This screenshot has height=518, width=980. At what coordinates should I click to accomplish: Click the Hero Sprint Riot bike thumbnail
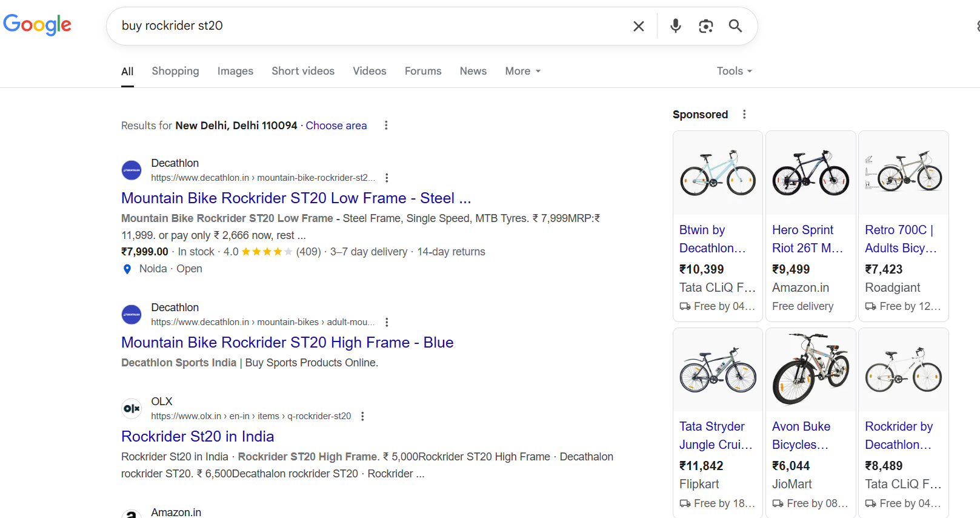tap(810, 173)
